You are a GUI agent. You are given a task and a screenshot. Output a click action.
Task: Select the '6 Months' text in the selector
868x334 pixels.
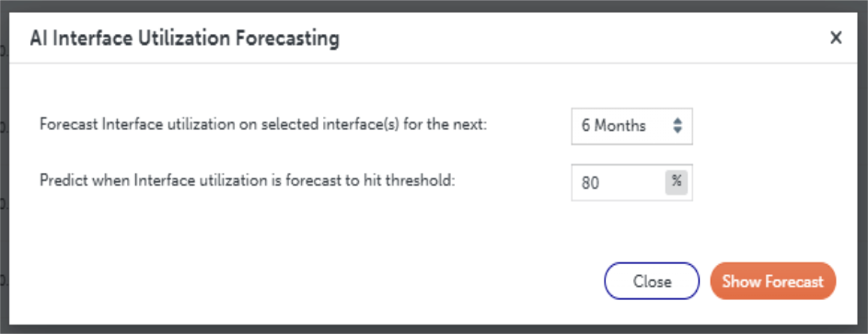click(x=613, y=126)
